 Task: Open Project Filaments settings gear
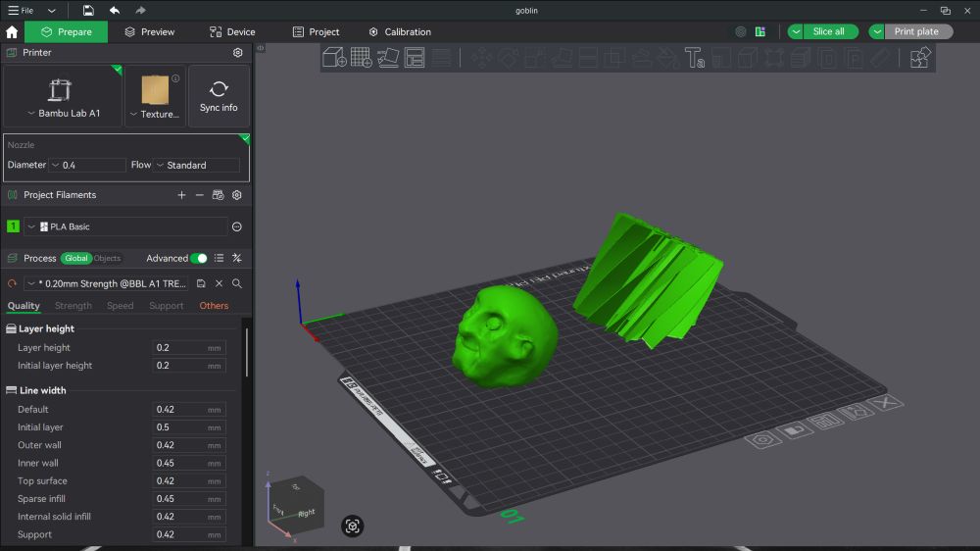pos(237,195)
